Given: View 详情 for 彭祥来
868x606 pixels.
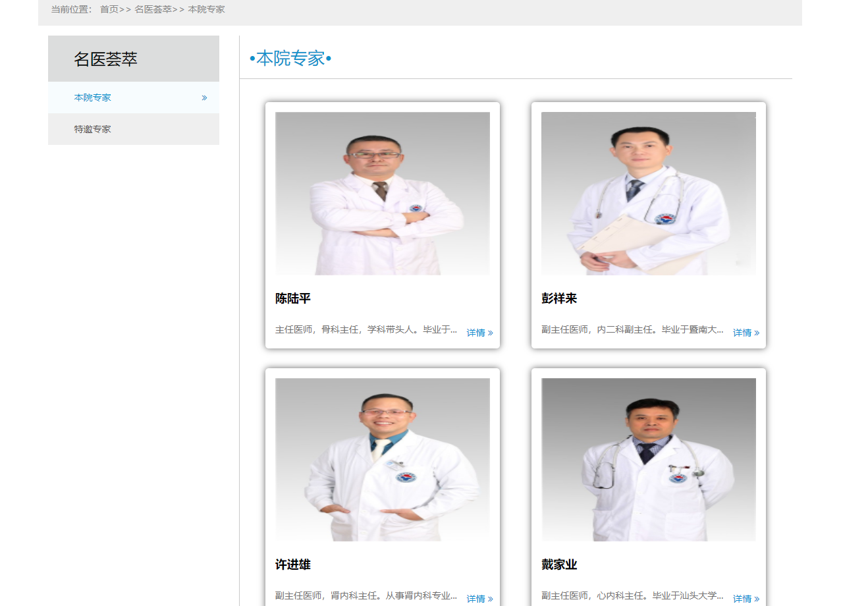Looking at the screenshot, I should (x=746, y=333).
